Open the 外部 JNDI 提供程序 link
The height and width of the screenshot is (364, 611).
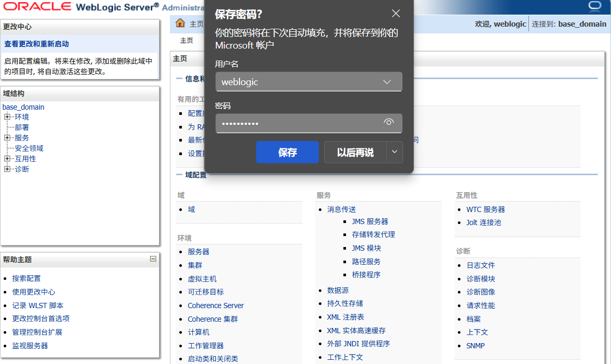359,343
